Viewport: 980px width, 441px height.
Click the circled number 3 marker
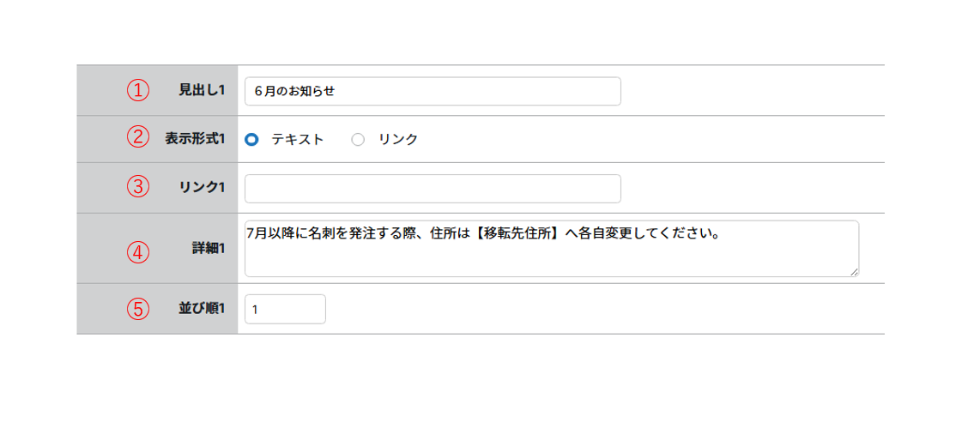[138, 186]
